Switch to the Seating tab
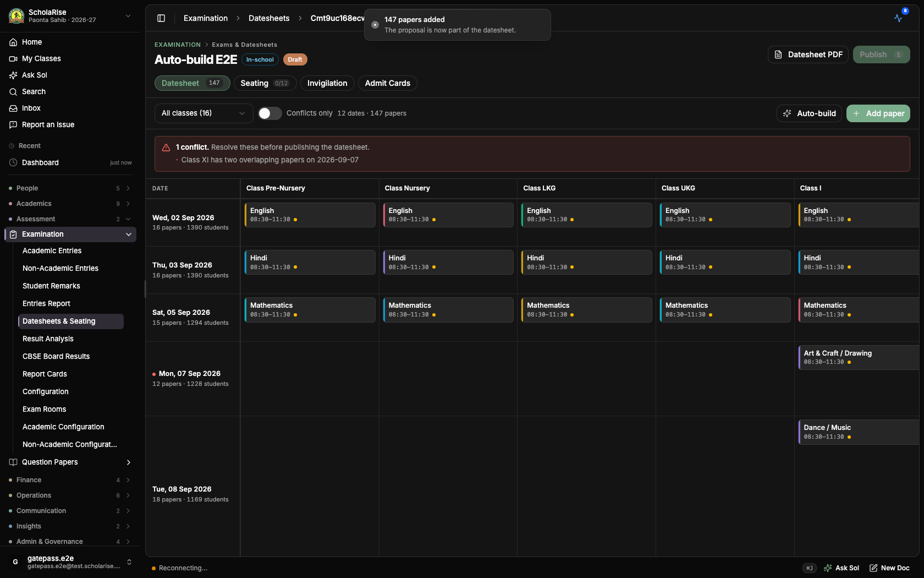Viewport: 924px width, 578px height. coord(265,83)
